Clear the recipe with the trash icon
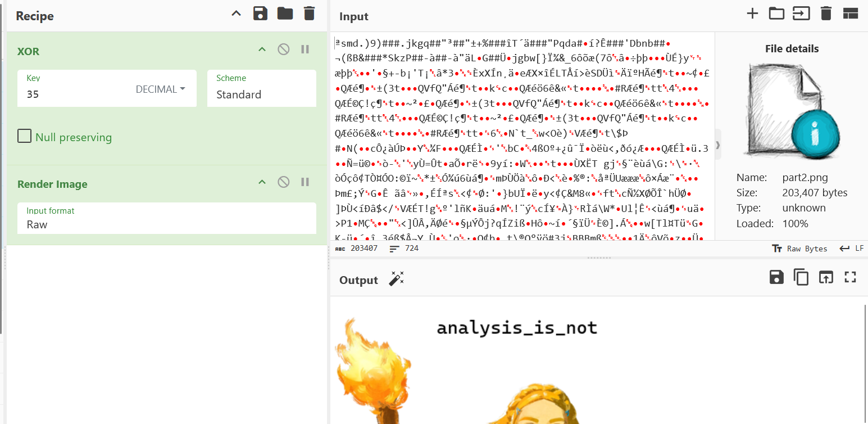 click(309, 13)
